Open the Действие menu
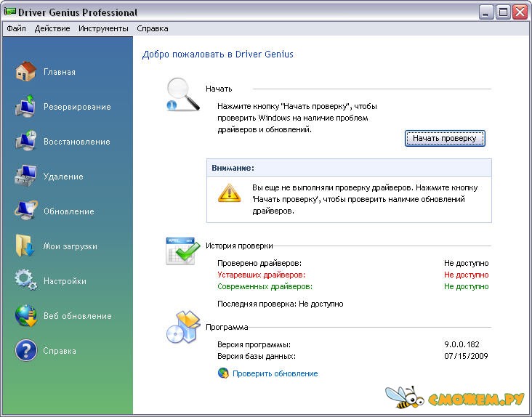 tap(52, 28)
